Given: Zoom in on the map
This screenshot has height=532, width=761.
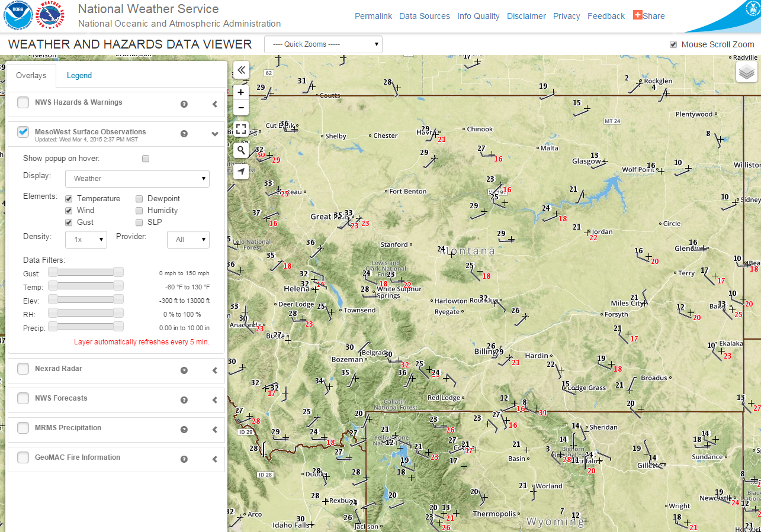Looking at the screenshot, I should click(241, 92).
